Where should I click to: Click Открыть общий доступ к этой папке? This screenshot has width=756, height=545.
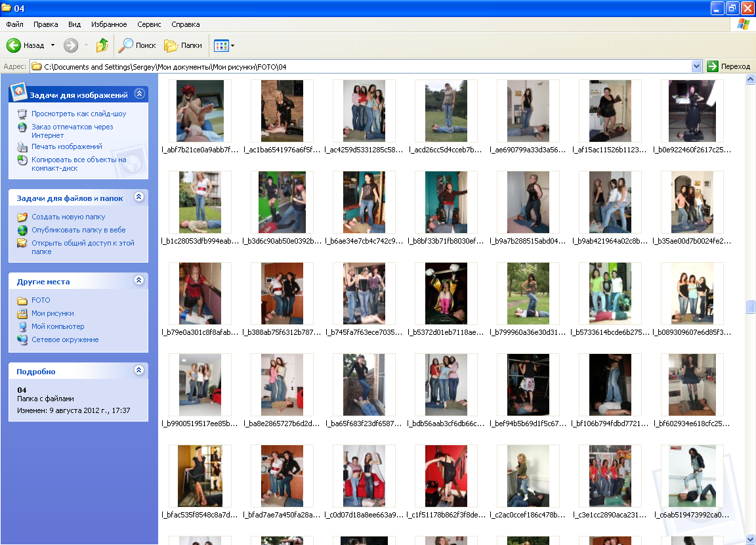coord(83,248)
